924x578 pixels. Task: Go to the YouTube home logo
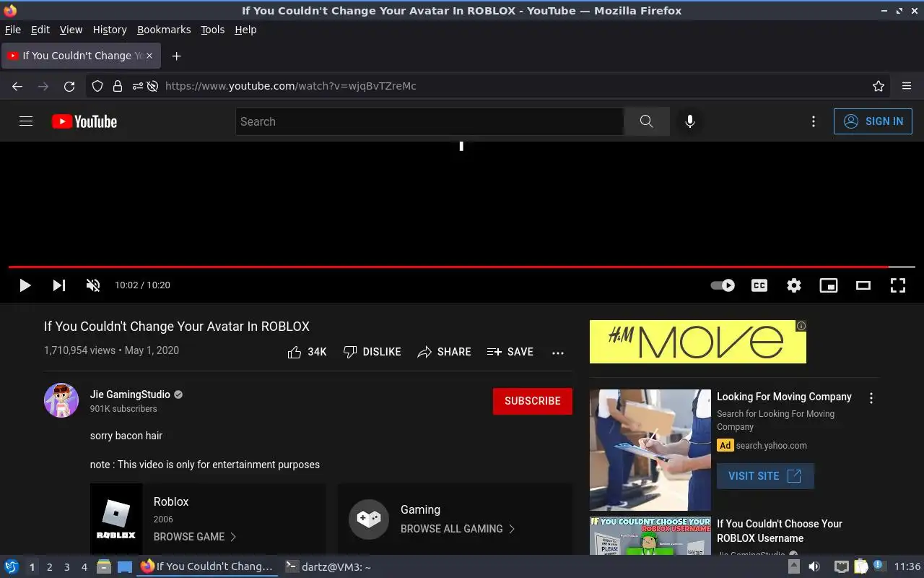click(84, 121)
